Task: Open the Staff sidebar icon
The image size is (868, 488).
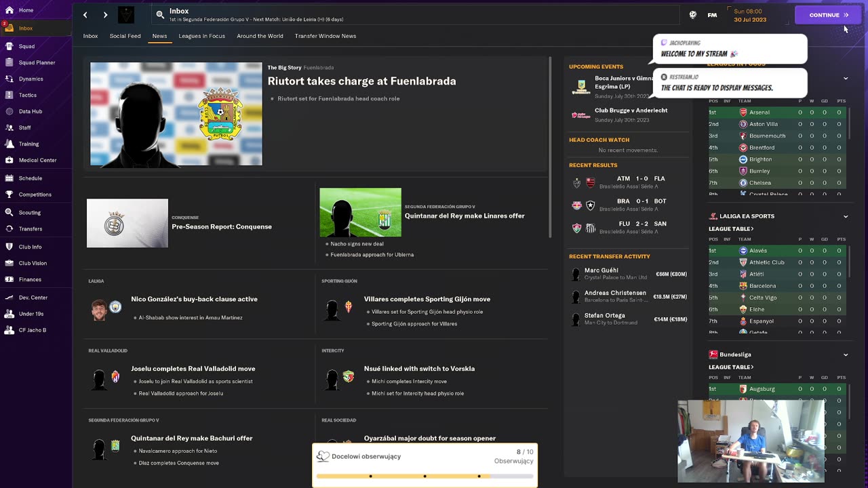Action: pyautogui.click(x=9, y=127)
